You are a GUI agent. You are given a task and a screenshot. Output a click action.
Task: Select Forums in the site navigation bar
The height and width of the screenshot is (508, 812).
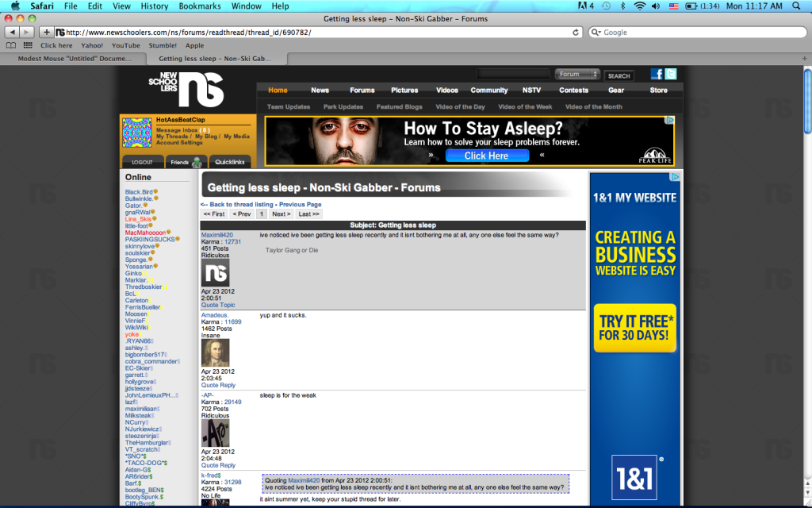[x=362, y=90]
